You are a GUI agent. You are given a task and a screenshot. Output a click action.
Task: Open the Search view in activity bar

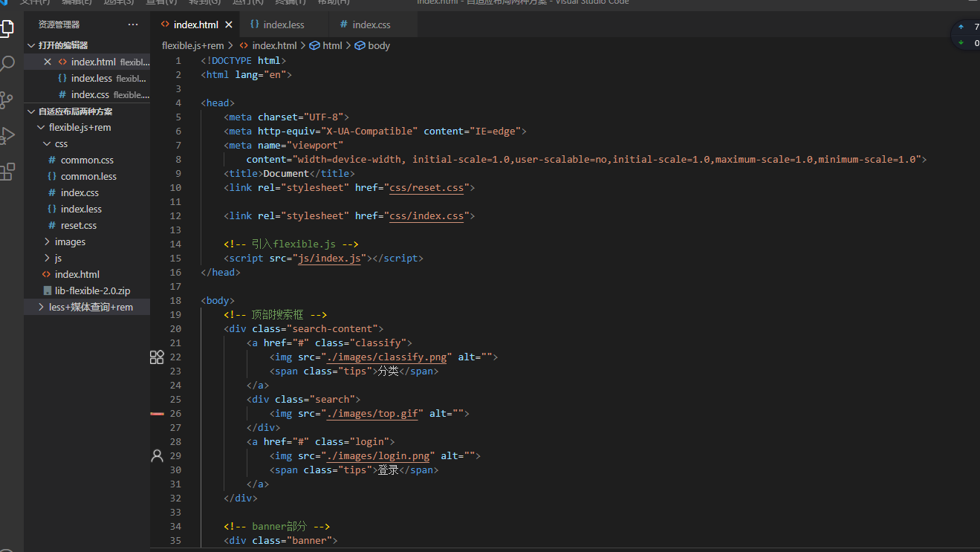point(7,63)
